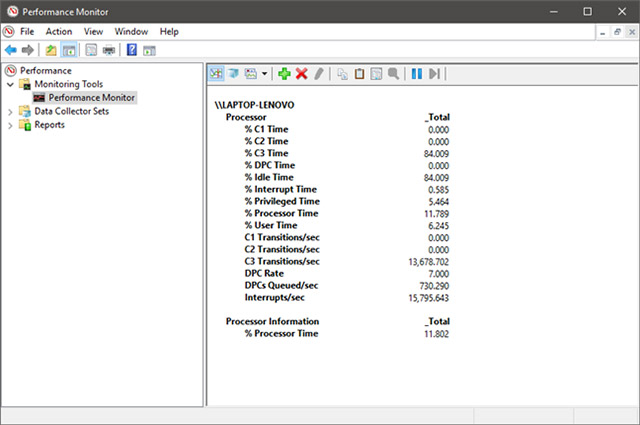Open counter Properties icon in graph toolbar
Screen dimensions: 640x425
[x=377, y=74]
